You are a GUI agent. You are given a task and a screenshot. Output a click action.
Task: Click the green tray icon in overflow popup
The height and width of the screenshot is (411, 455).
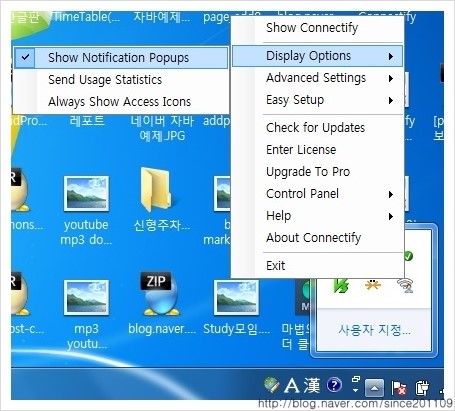pos(341,286)
